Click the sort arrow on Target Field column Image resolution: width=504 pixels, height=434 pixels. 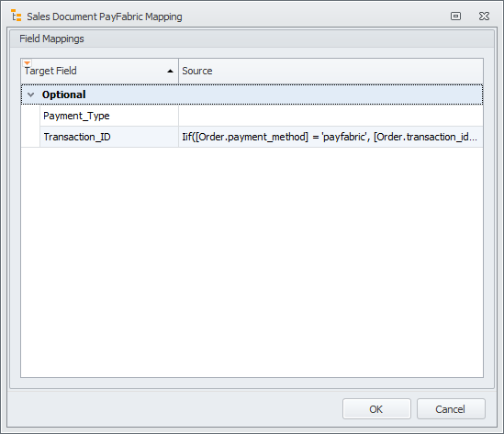pyautogui.click(x=171, y=71)
